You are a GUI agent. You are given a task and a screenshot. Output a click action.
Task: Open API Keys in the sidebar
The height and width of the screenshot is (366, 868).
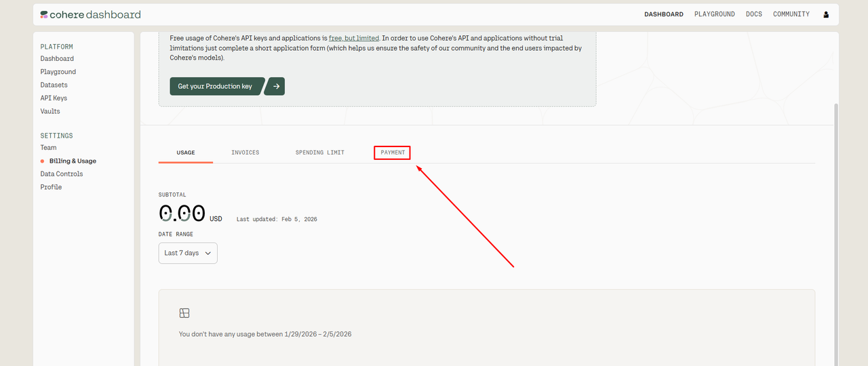point(54,98)
